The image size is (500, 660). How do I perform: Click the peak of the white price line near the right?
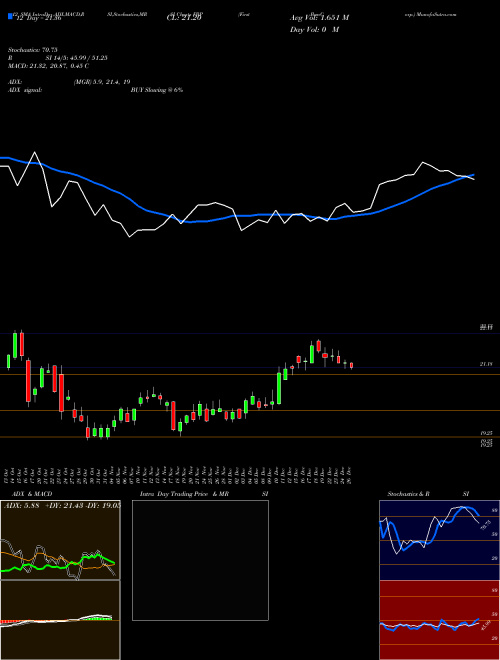pos(423,162)
